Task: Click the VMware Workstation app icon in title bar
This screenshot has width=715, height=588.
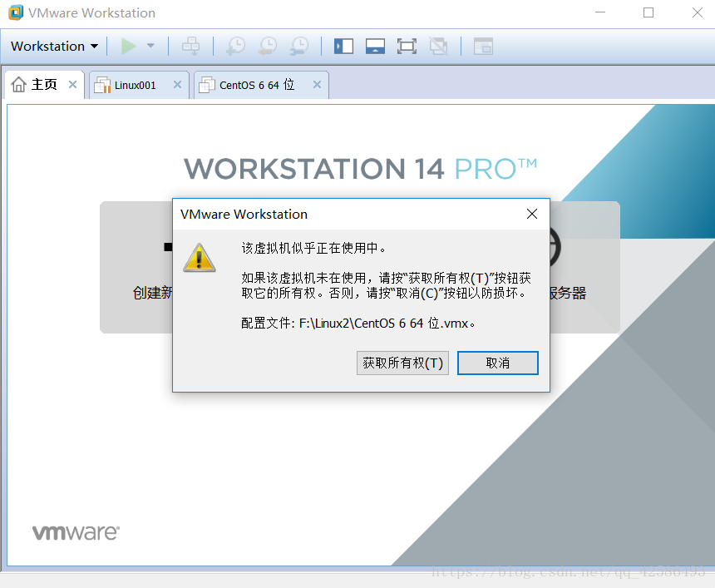Action: (16, 12)
